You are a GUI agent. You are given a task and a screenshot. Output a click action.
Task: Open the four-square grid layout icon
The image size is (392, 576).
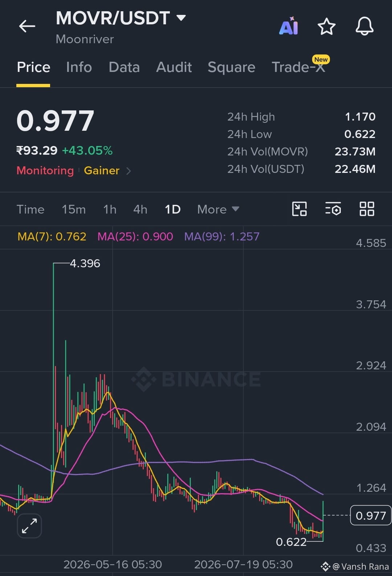(x=367, y=209)
